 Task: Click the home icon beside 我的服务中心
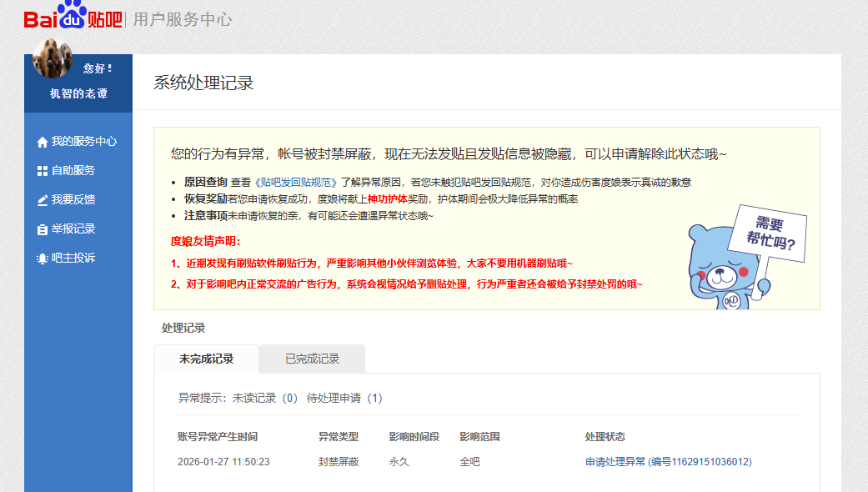(43, 142)
